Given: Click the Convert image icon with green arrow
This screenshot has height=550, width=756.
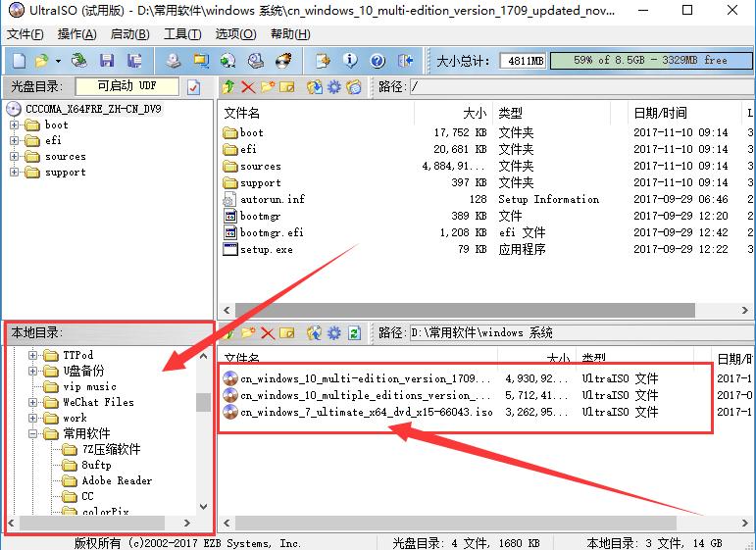Looking at the screenshot, I should tap(228, 61).
